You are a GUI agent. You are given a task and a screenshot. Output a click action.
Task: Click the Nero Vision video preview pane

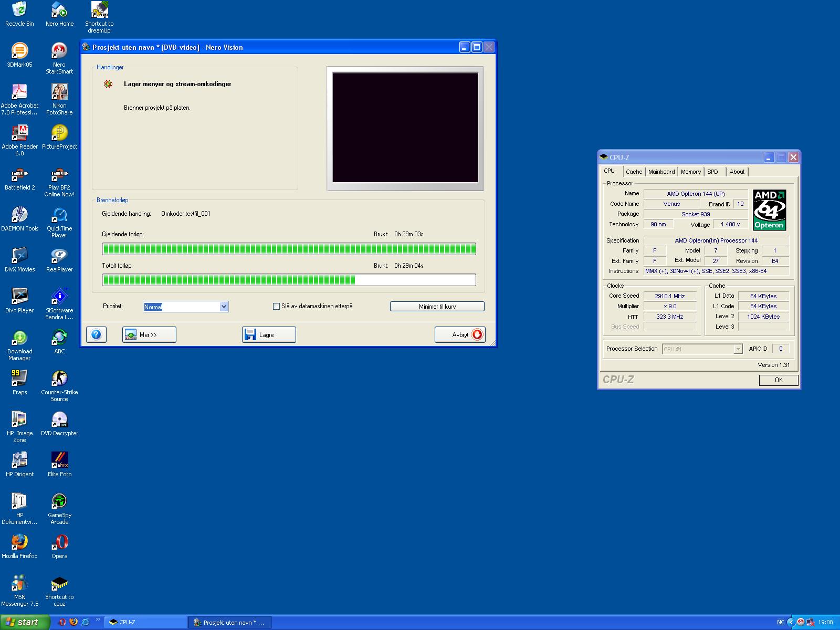tap(405, 128)
